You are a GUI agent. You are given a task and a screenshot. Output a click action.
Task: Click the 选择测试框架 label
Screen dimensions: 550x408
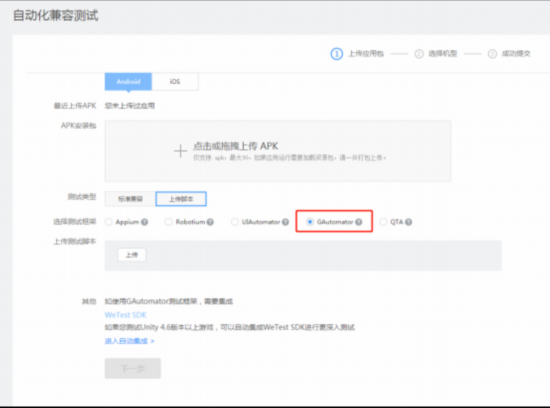[x=75, y=222]
